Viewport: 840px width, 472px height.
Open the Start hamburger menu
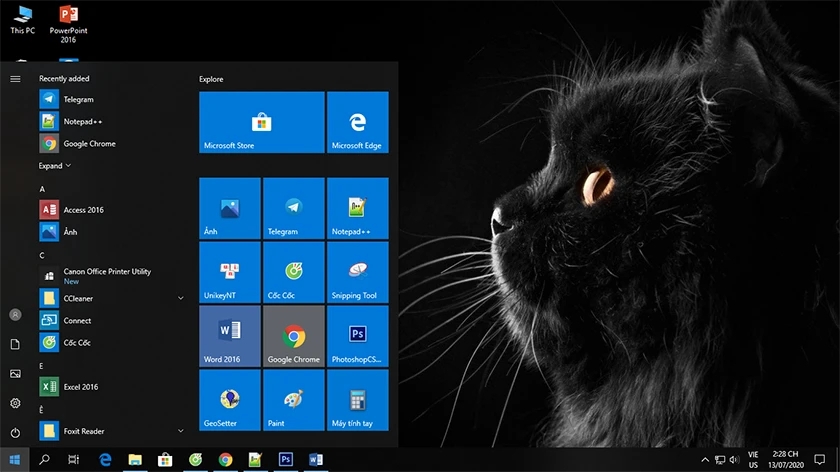click(15, 79)
